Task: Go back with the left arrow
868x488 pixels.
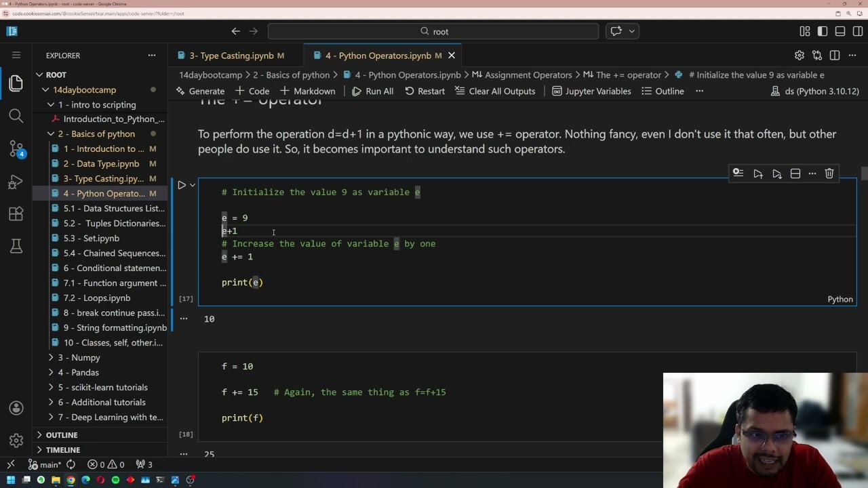Action: coord(235,31)
